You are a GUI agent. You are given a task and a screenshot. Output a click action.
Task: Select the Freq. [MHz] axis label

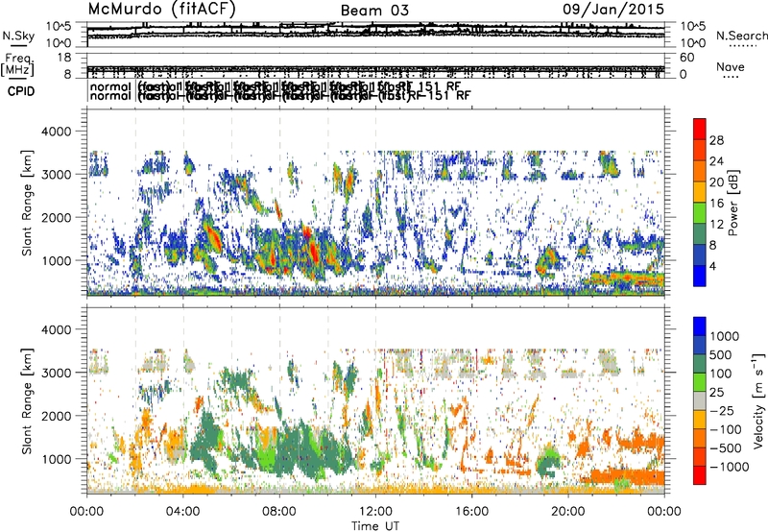tap(17, 65)
